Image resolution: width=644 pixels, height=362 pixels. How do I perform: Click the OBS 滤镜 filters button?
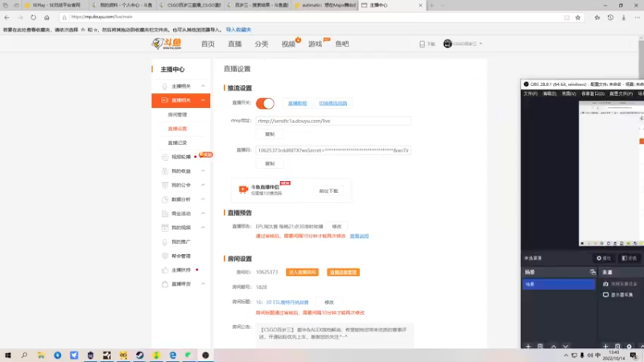pos(630,258)
